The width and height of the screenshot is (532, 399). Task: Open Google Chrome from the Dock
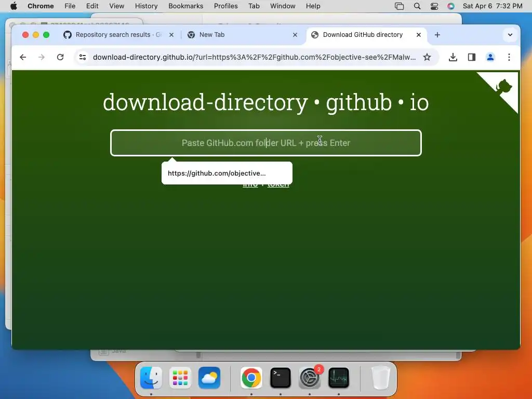coord(251,378)
